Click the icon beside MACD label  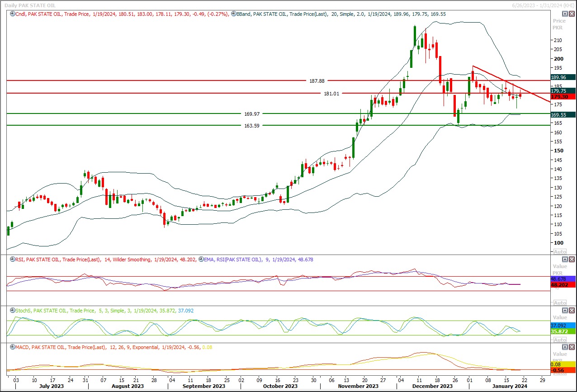coord(12,347)
